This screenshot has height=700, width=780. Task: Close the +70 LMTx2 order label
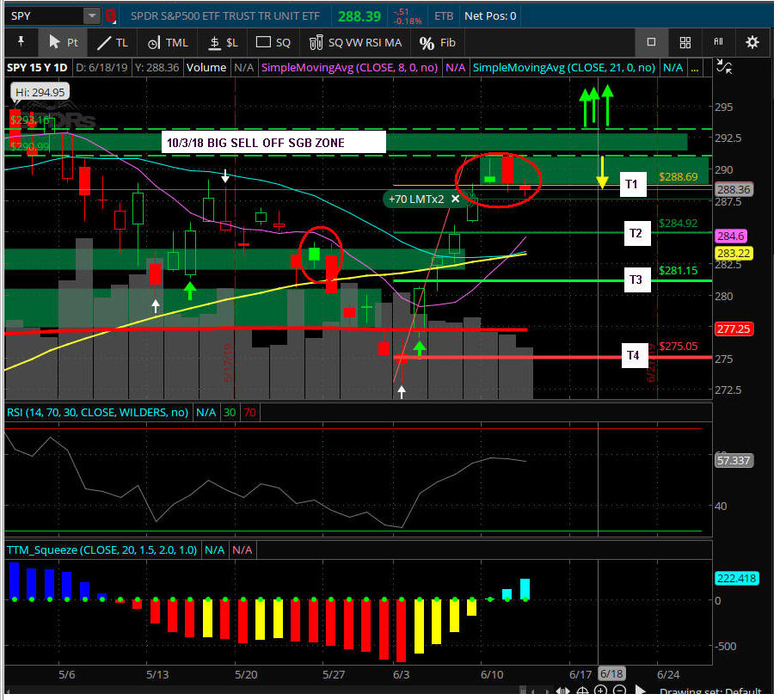tap(456, 199)
